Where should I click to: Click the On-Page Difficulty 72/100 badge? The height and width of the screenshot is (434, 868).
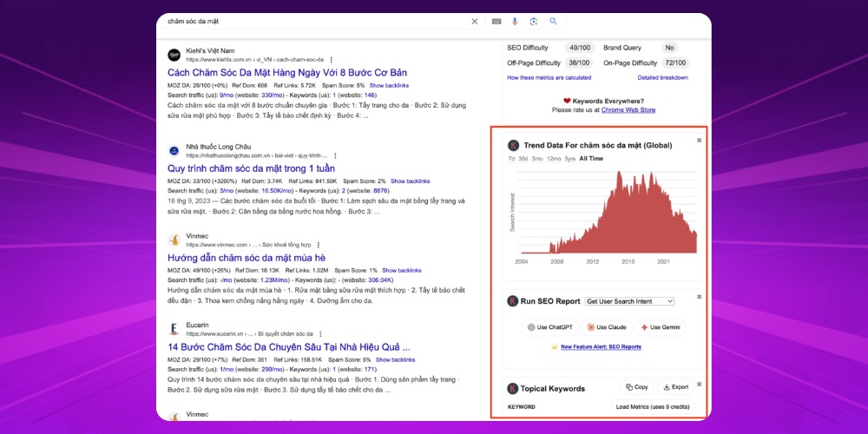[x=674, y=63]
